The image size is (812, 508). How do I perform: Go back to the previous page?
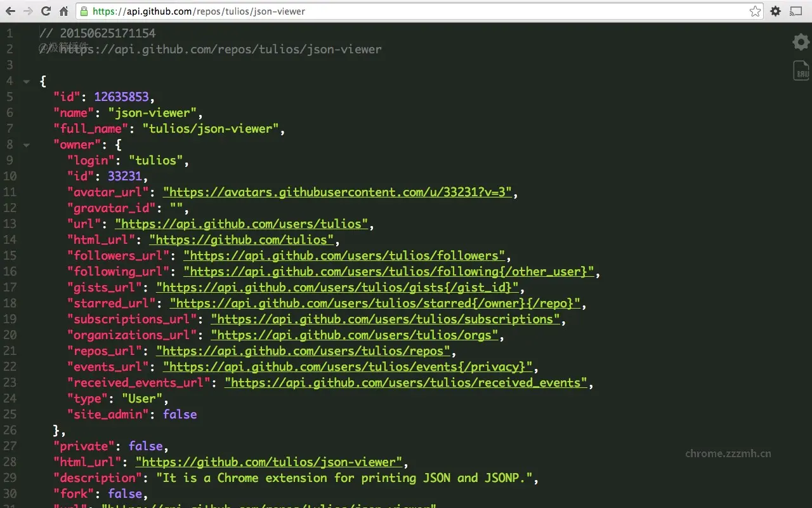10,11
